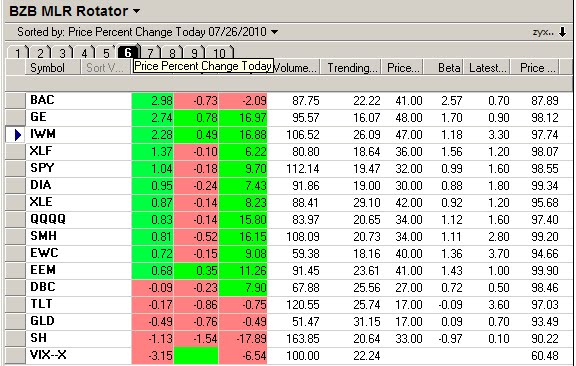Click the 2.57 beta value for BAC

tap(451, 101)
